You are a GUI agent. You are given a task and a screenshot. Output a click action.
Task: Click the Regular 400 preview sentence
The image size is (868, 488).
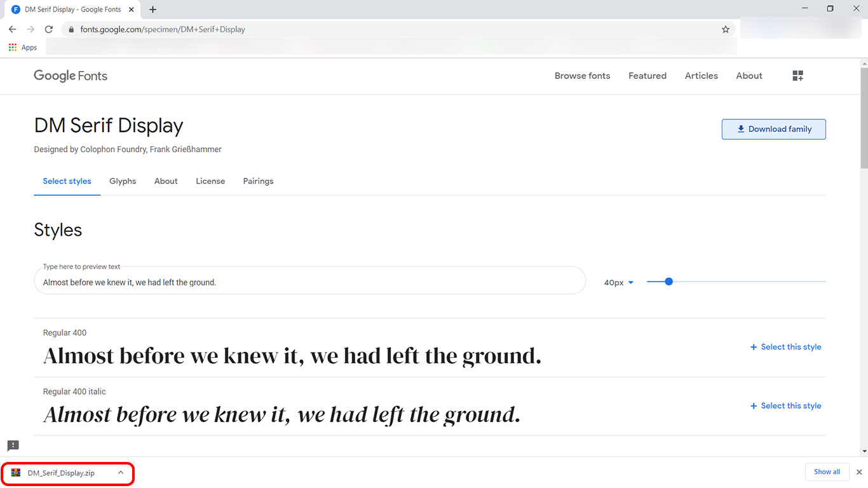click(292, 356)
